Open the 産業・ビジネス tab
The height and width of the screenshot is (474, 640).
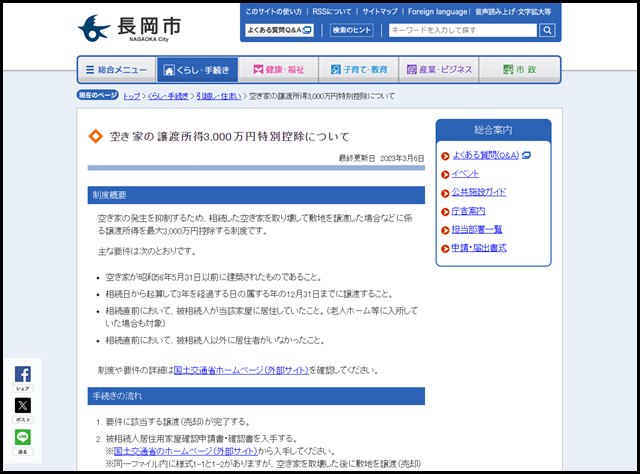click(x=439, y=70)
